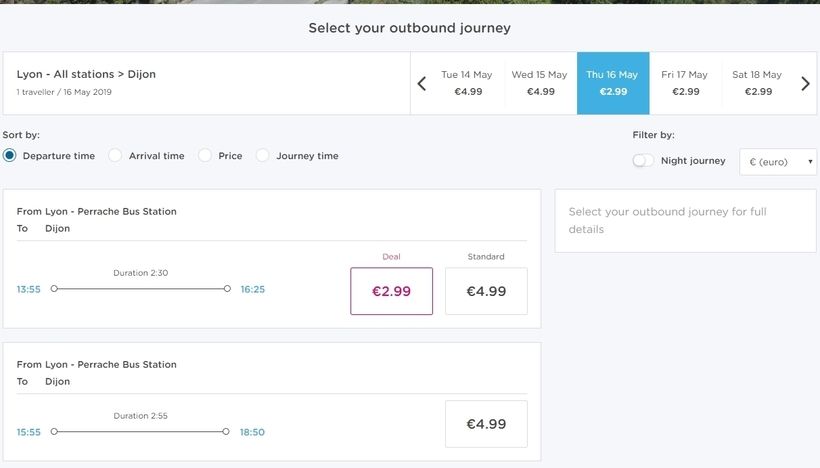Image resolution: width=820 pixels, height=468 pixels.
Task: Enable the Night journey filter
Action: (x=643, y=161)
